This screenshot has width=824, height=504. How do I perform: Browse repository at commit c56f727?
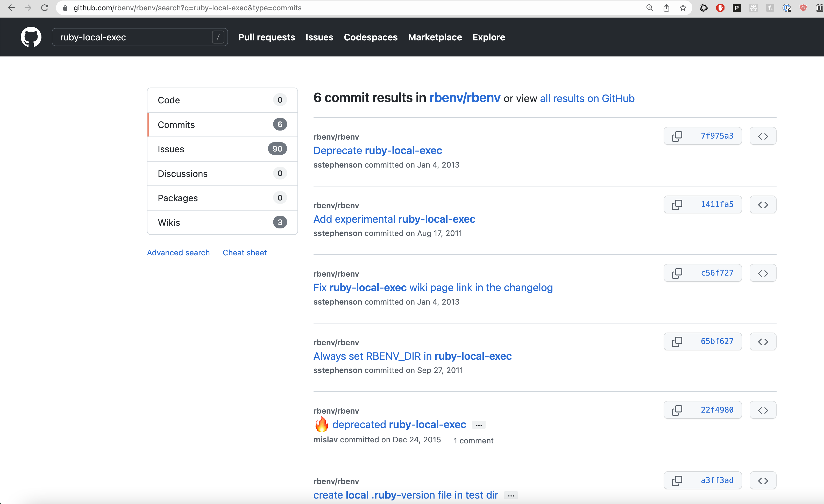(763, 273)
